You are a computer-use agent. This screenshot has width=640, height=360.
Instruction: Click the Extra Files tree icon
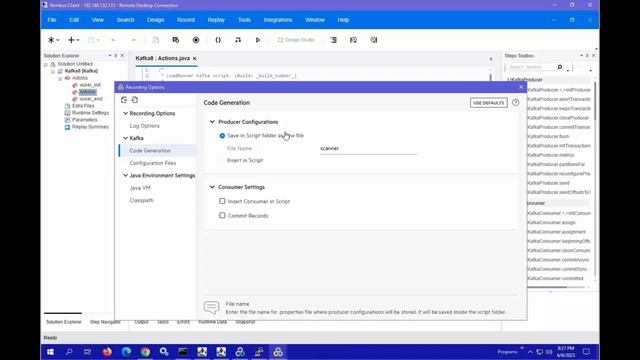click(67, 106)
